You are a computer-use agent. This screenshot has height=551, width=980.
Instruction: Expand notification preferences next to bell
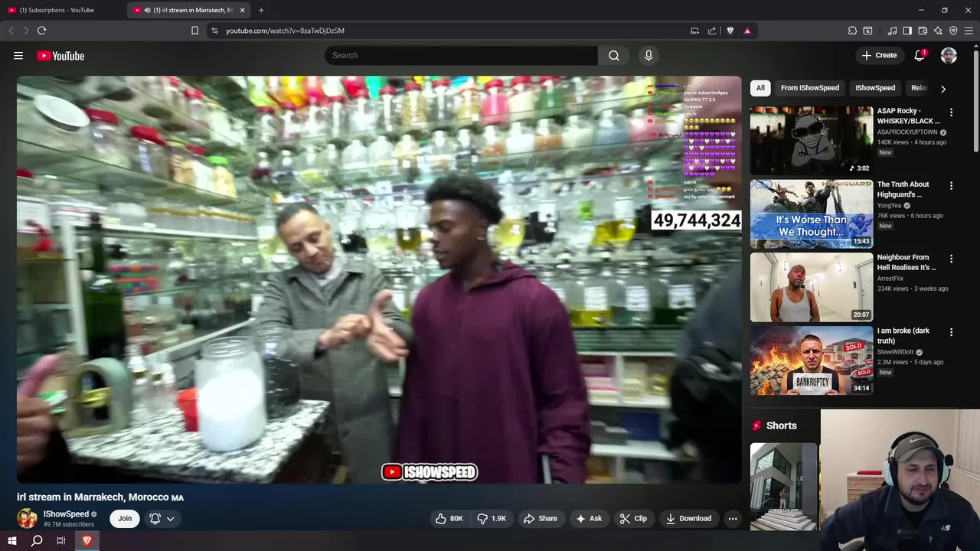[x=170, y=519]
